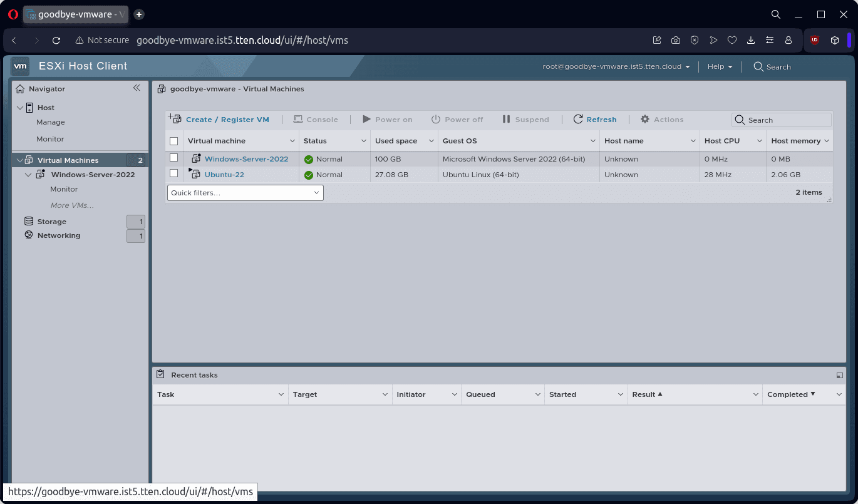Image resolution: width=858 pixels, height=504 pixels.
Task: Click the Console toolbar button
Action: point(316,119)
